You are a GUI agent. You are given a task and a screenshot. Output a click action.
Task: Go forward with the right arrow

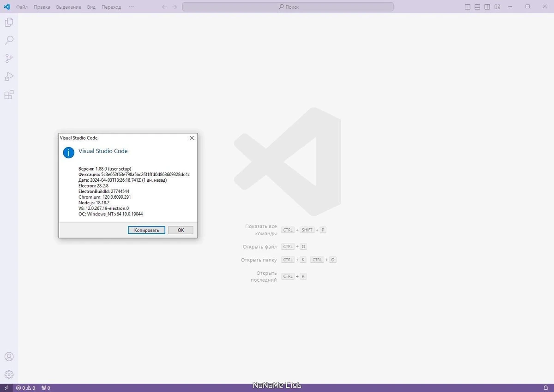click(174, 7)
